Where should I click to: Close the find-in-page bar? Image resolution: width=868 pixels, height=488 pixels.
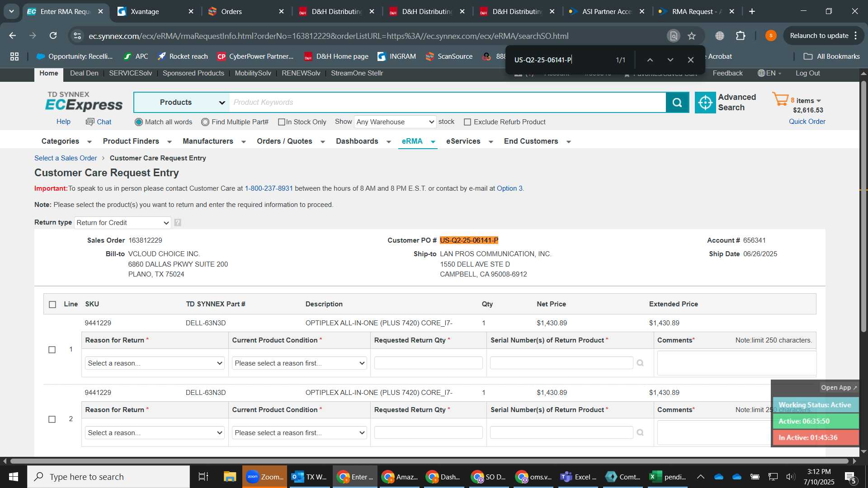691,60
